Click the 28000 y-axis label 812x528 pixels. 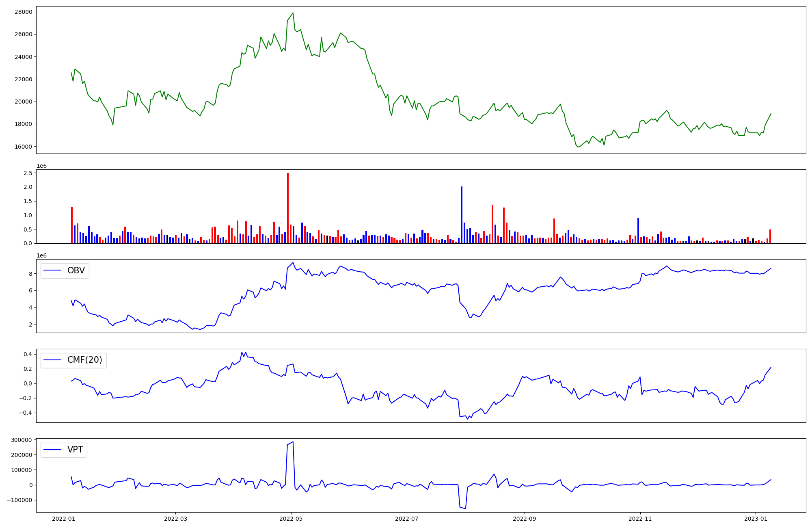pos(23,12)
